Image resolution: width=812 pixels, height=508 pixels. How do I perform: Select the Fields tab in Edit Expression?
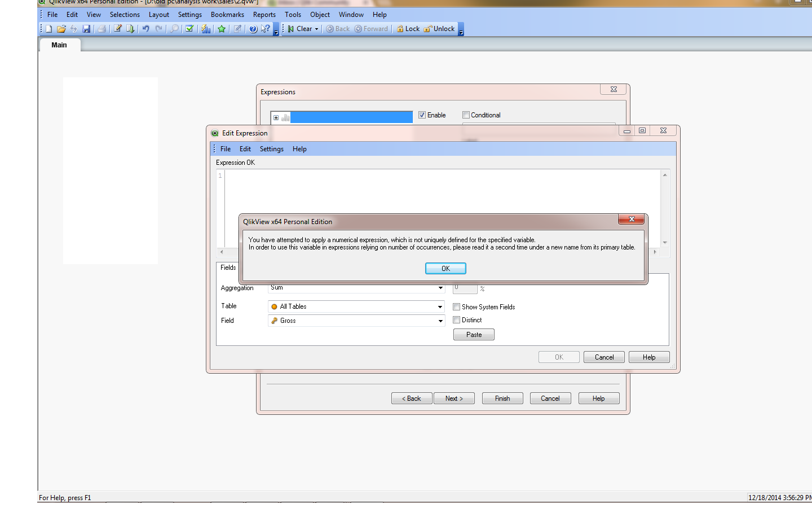[x=228, y=268]
